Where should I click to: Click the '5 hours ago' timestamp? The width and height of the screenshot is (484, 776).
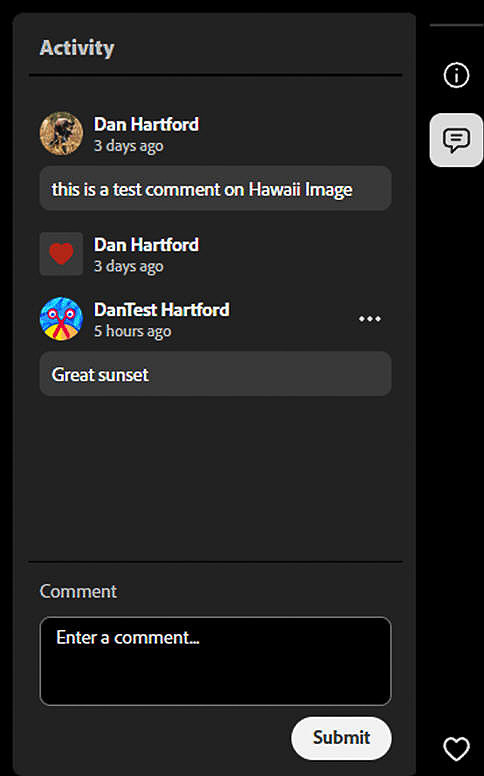[x=133, y=331]
